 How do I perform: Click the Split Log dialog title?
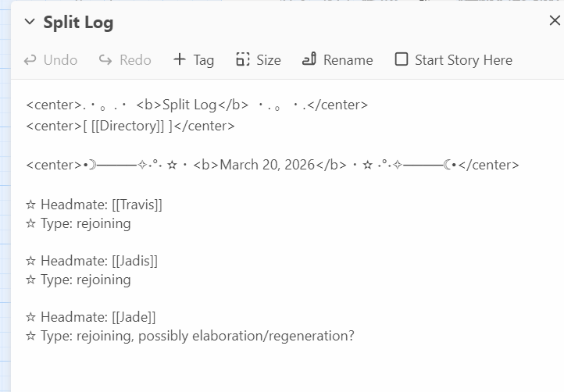pos(78,22)
